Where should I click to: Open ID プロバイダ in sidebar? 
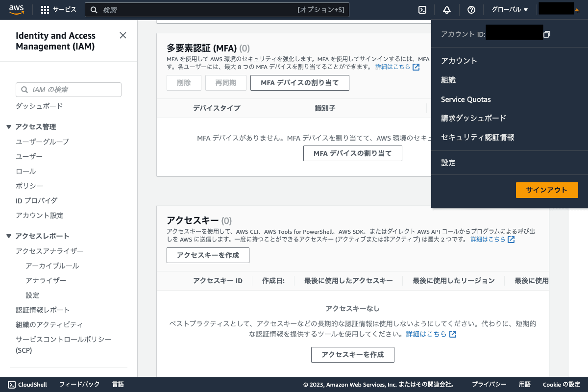click(x=37, y=201)
